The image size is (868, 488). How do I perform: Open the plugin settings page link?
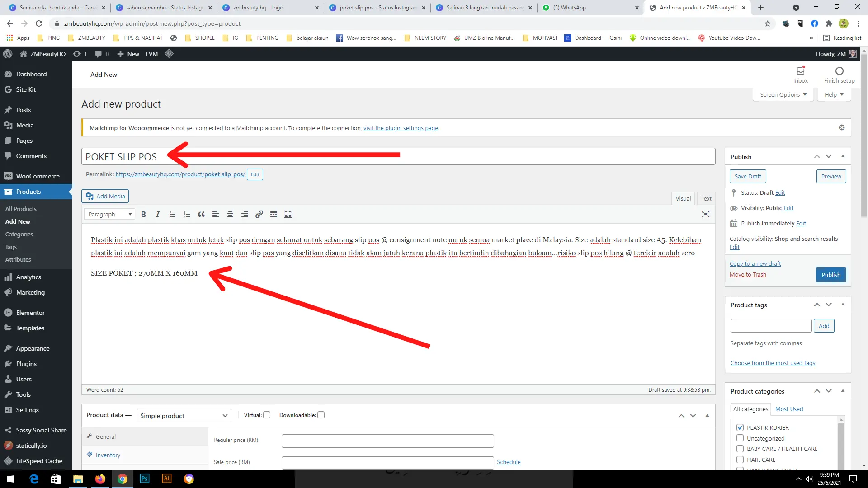click(x=401, y=128)
